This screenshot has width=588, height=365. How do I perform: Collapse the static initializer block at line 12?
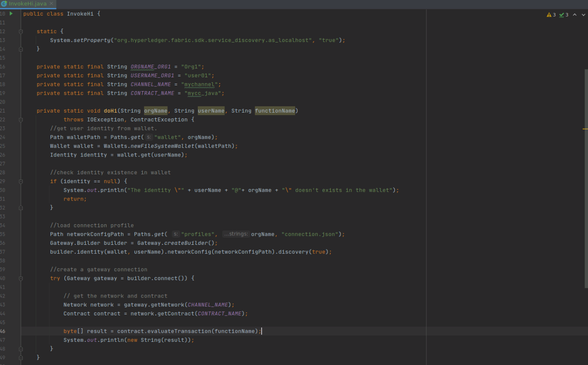click(x=21, y=32)
